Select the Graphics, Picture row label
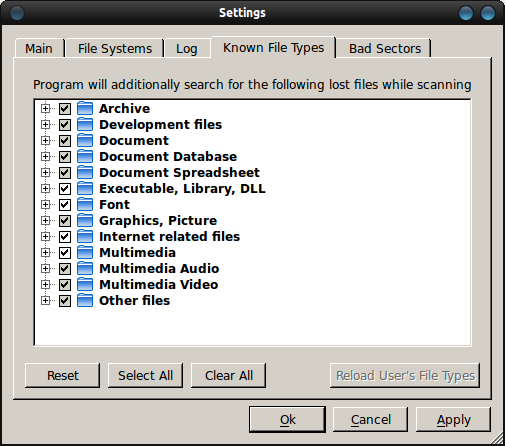Image resolution: width=505 pixels, height=446 pixels. click(158, 220)
